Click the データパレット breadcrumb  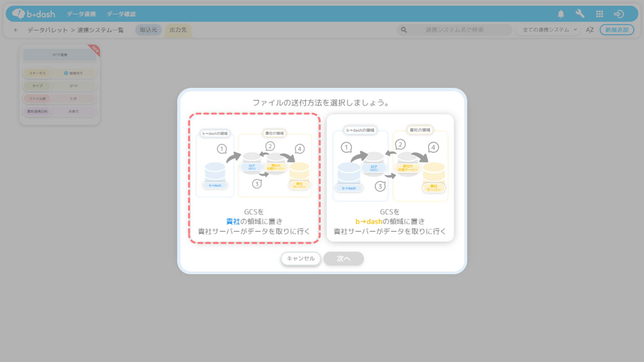48,30
